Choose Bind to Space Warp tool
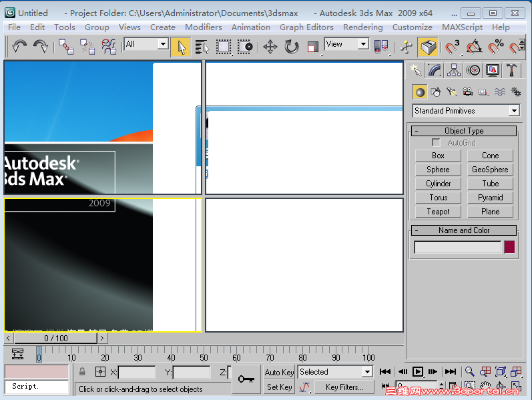 tap(109, 47)
